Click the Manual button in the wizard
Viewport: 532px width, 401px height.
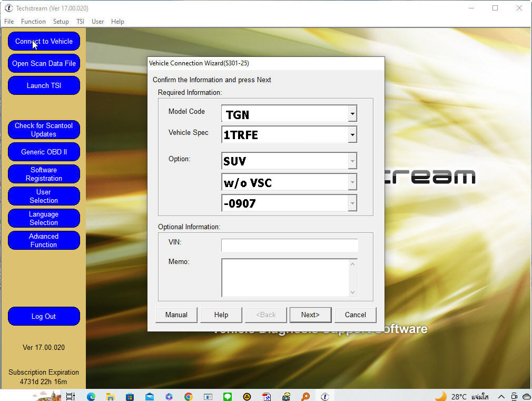tap(176, 315)
